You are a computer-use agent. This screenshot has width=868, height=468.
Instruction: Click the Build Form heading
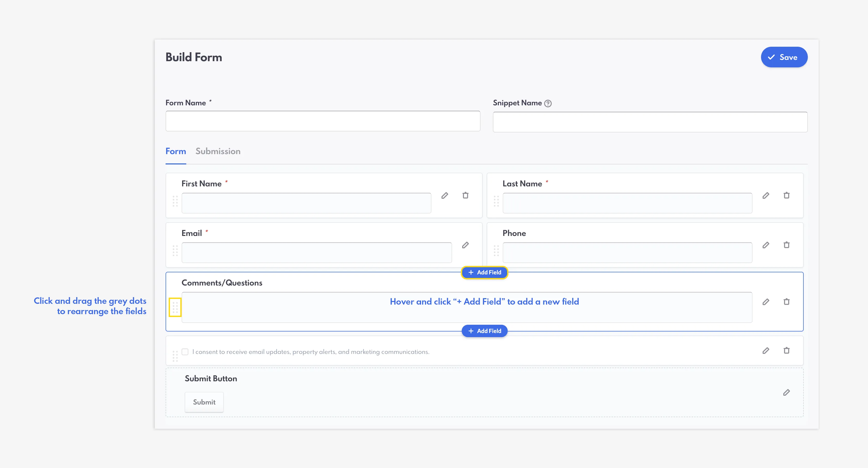(194, 57)
